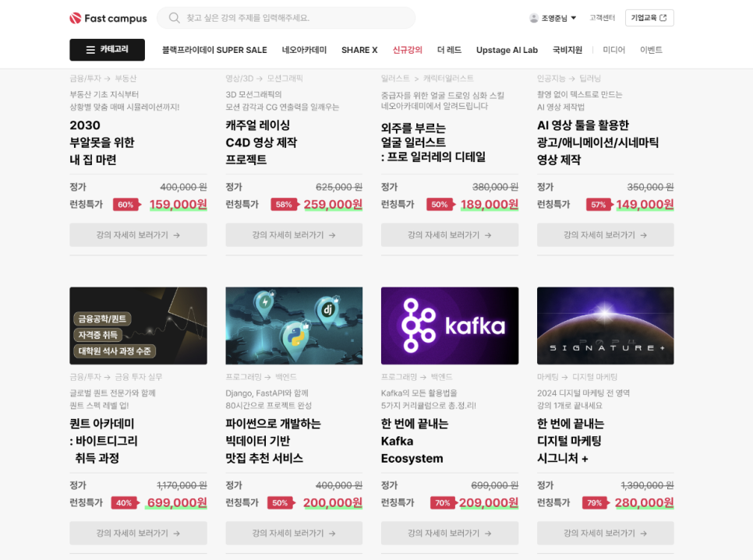Click the 기업교육 button
Image resolution: width=753 pixels, height=560 pixels.
tap(649, 18)
